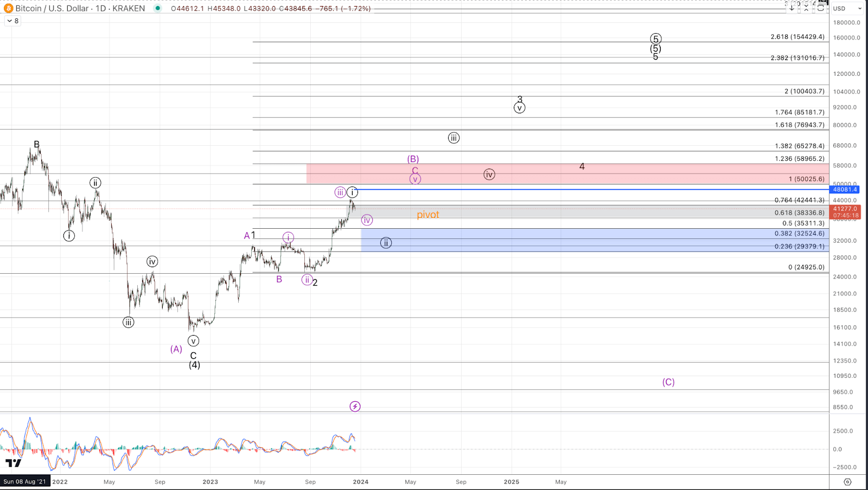
Task: Click the orange pivot text label
Action: coord(427,215)
